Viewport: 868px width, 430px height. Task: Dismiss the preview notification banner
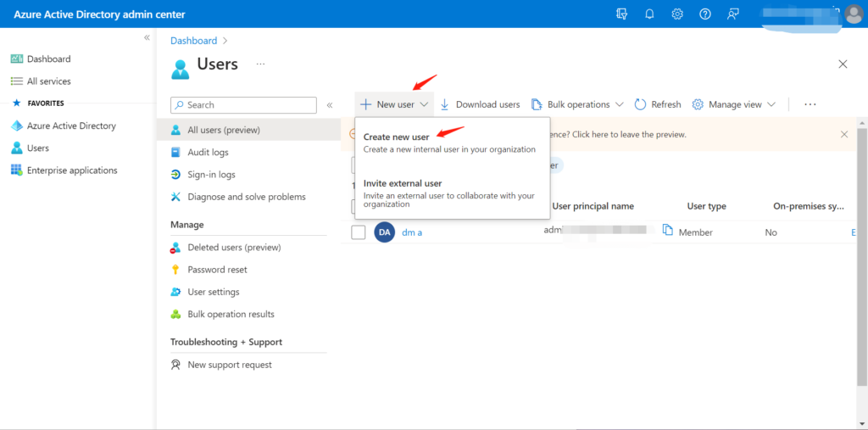point(843,134)
